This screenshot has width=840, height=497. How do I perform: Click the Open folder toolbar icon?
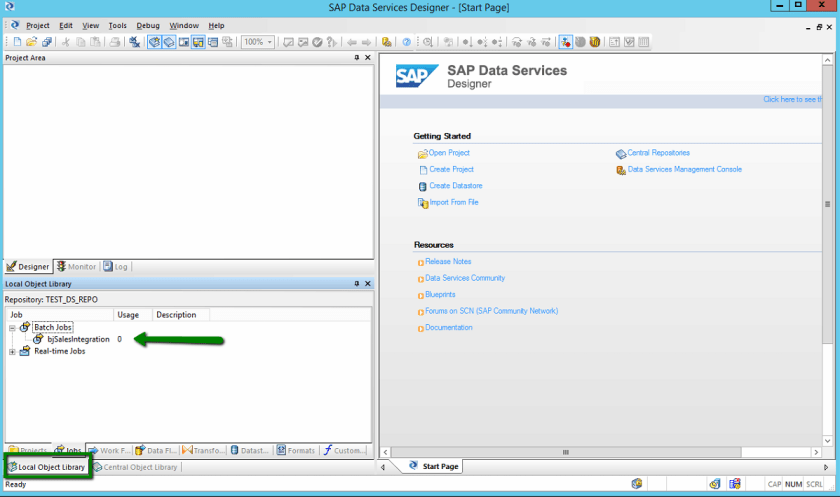tap(32, 42)
